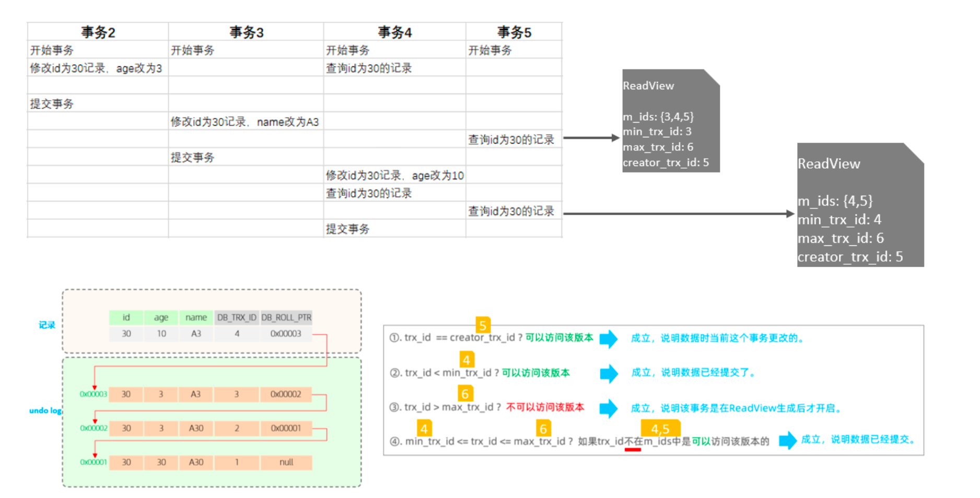Select 开始事务 cell under 事务4
This screenshot has width=980, height=498.
394,50
